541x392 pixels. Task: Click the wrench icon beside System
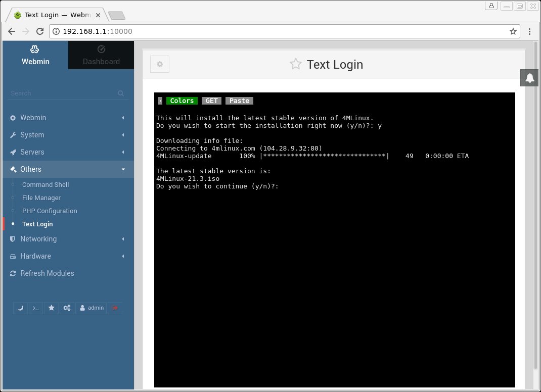(x=13, y=135)
